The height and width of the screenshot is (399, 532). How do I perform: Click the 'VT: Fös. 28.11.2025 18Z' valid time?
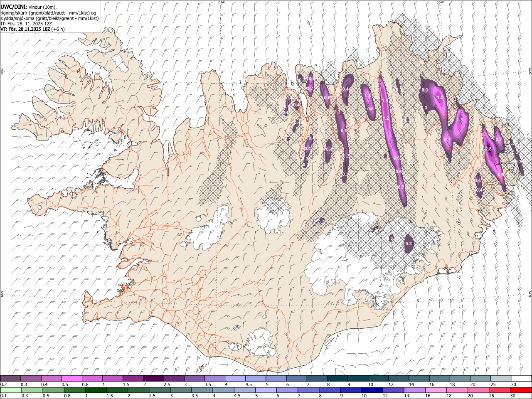point(25,29)
